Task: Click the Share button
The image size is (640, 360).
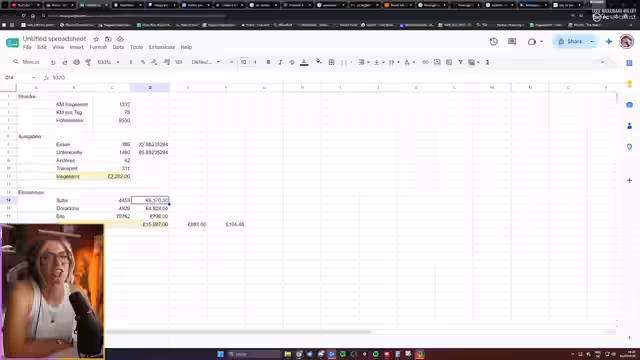Action: tap(571, 41)
